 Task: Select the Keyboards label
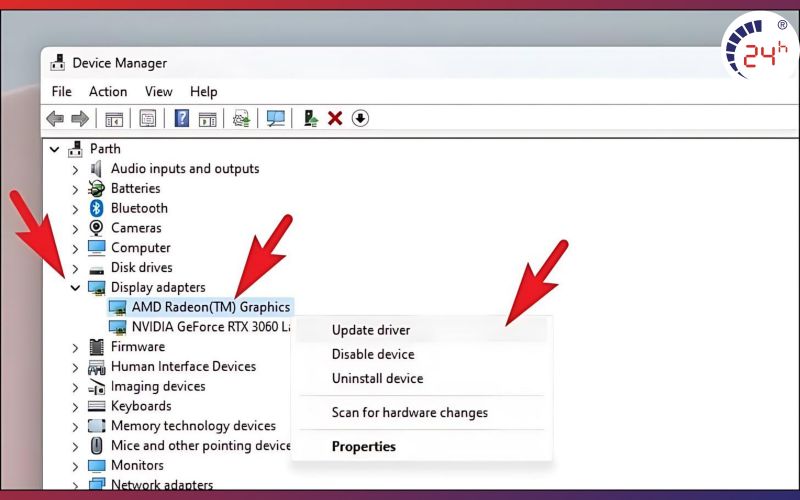coord(141,406)
